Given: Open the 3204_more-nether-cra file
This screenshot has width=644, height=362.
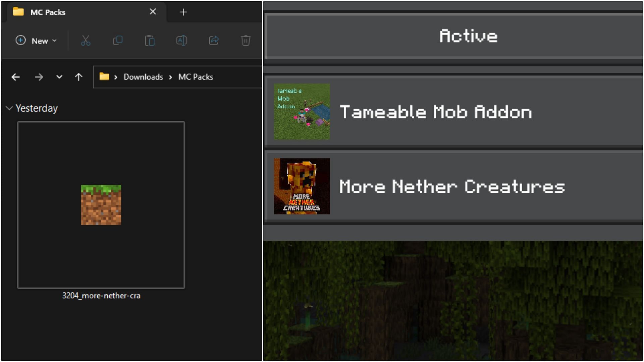Looking at the screenshot, I should (x=101, y=205).
